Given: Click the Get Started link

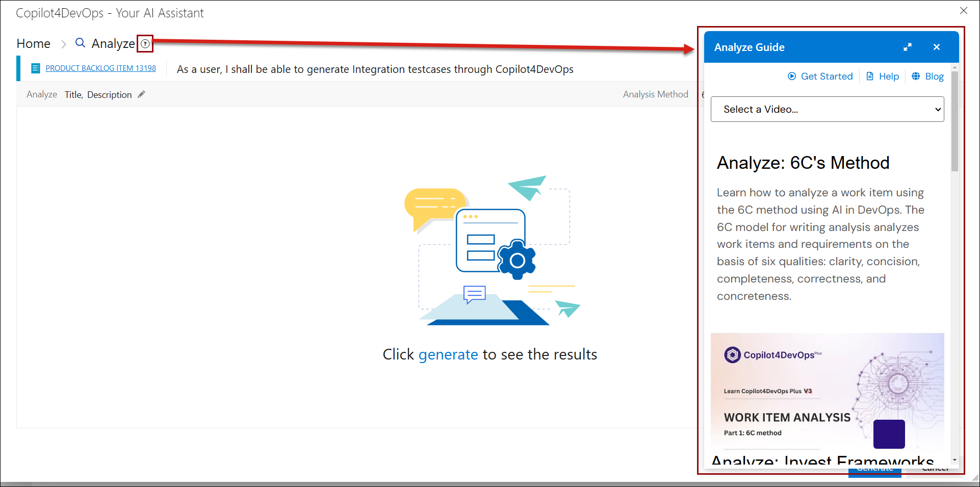Looking at the screenshot, I should click(x=827, y=76).
